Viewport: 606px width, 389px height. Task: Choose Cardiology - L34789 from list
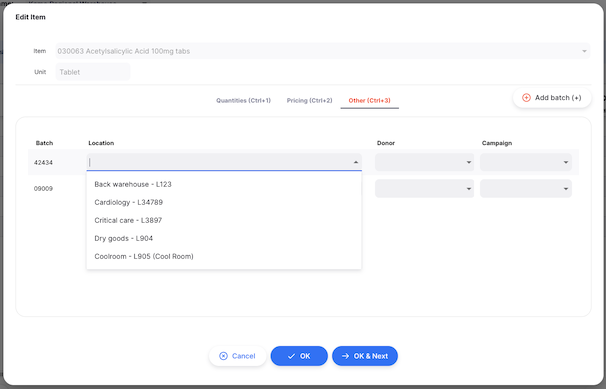click(x=224, y=202)
